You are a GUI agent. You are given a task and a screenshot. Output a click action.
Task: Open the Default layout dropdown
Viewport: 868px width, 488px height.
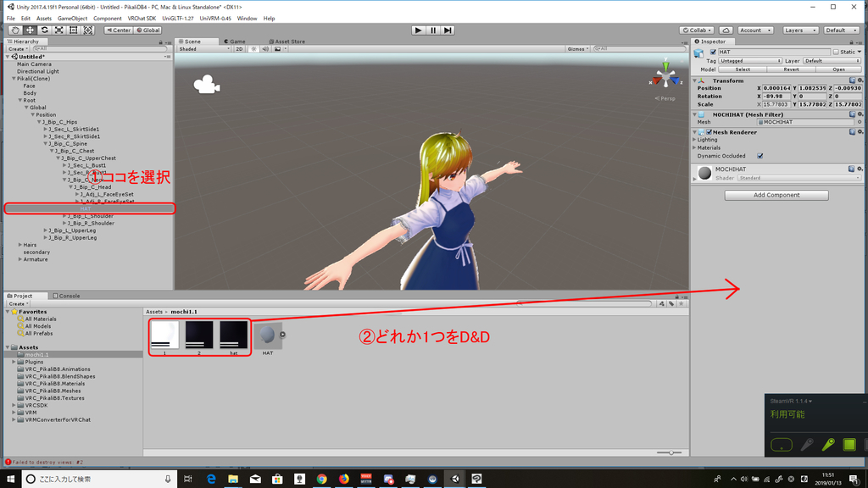point(843,30)
